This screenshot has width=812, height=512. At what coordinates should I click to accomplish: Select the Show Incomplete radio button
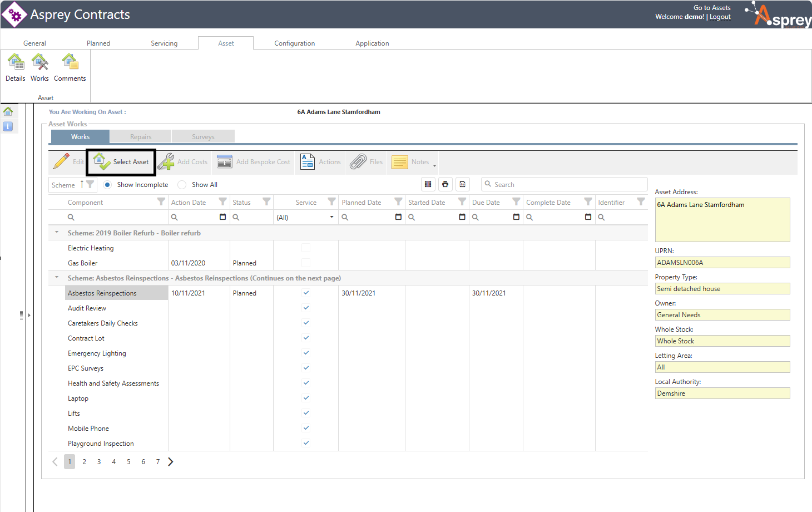click(x=107, y=185)
